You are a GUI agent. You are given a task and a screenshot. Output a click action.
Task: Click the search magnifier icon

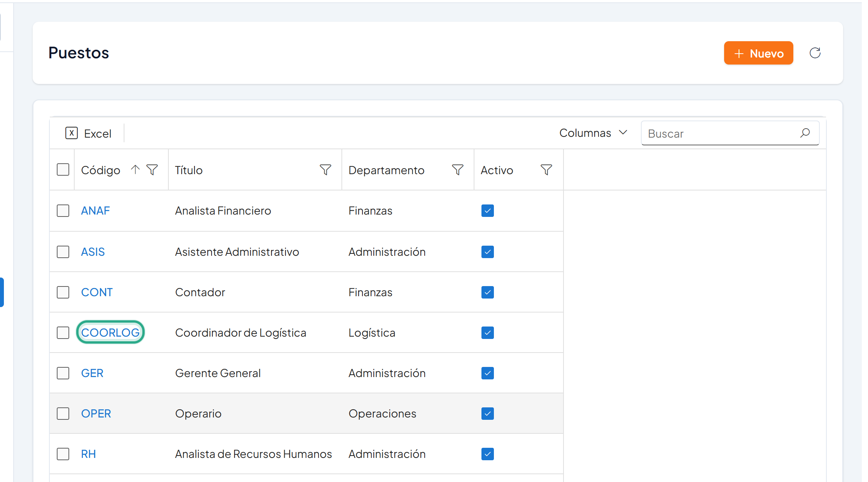[805, 133]
